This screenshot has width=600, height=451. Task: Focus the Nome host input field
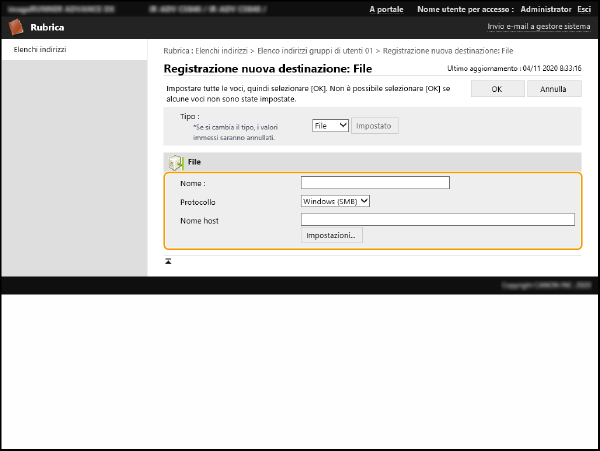(437, 219)
